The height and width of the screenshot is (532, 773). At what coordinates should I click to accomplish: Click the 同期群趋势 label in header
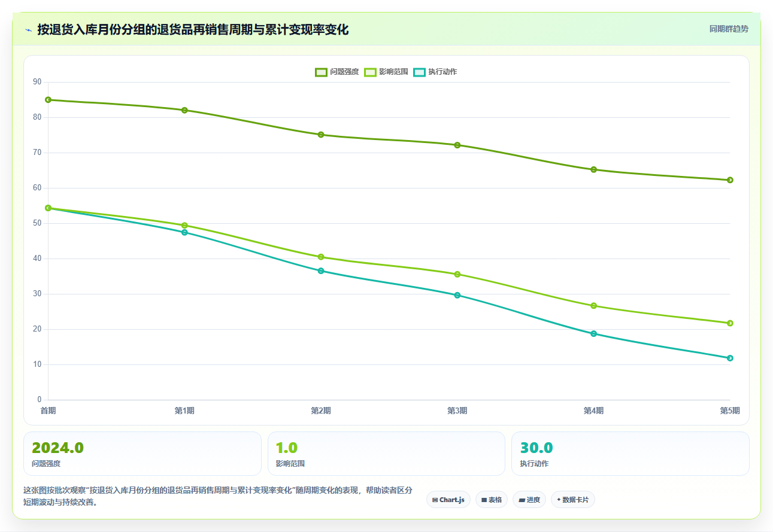pos(729,29)
